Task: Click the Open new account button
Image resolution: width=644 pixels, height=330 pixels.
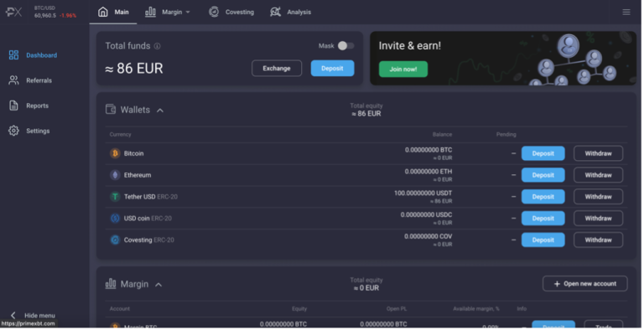Action: click(x=586, y=285)
